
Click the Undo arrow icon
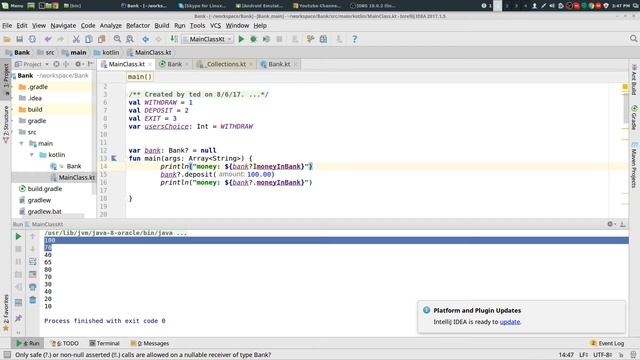click(x=48, y=39)
